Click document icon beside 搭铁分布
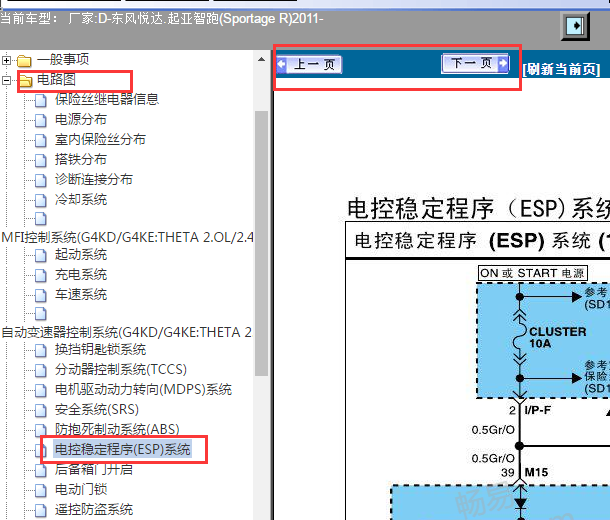The image size is (610, 520). click(x=40, y=160)
